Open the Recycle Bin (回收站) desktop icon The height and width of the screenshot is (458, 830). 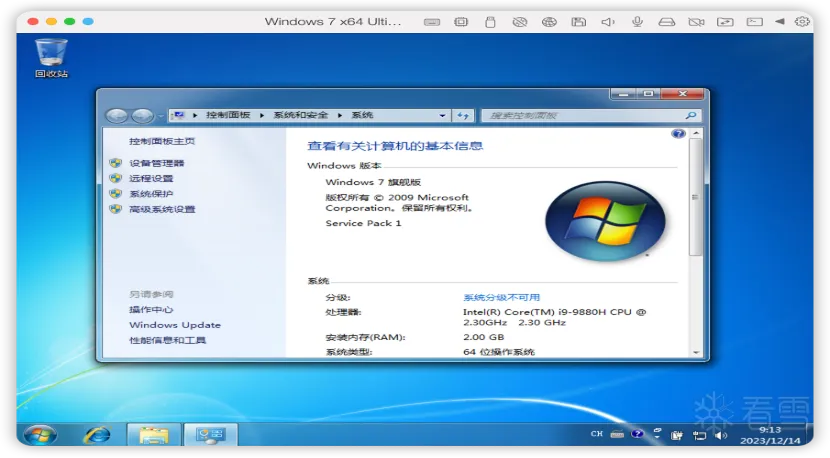pyautogui.click(x=51, y=58)
